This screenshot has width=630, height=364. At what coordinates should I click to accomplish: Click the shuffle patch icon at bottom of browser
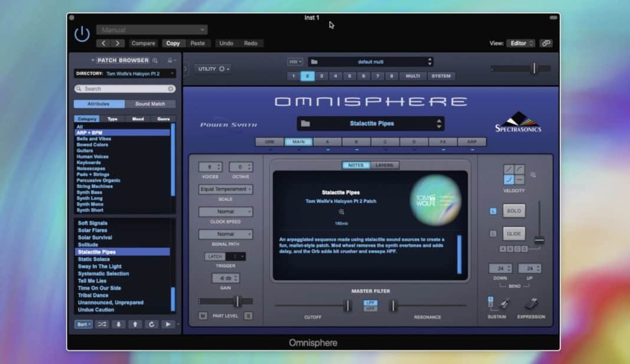[x=103, y=324]
